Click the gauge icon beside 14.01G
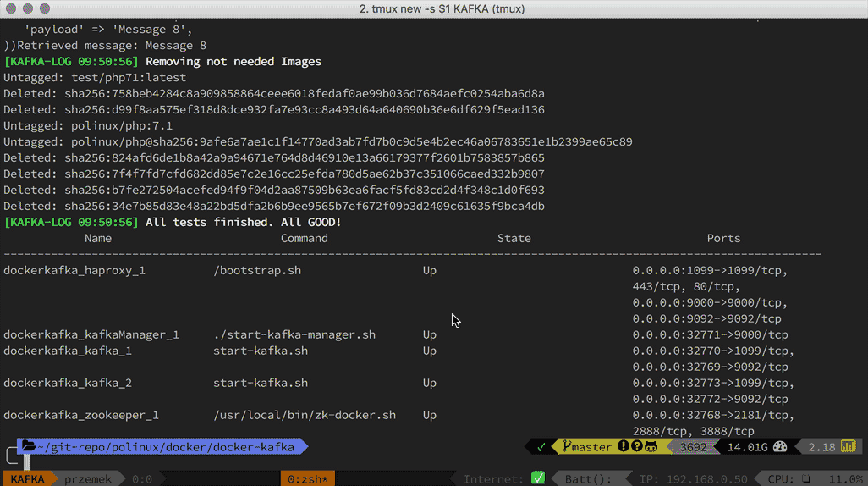 pos(780,446)
